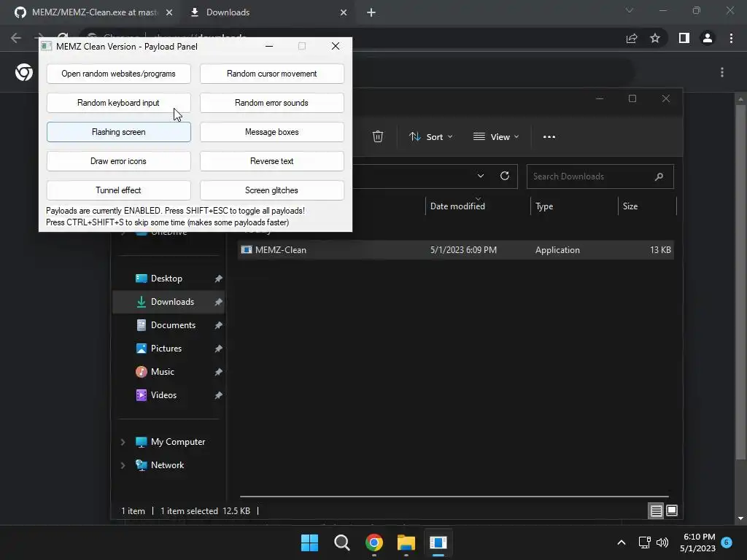This screenshot has height=560, width=747.
Task: Click the Search Downloads field
Action: click(600, 176)
